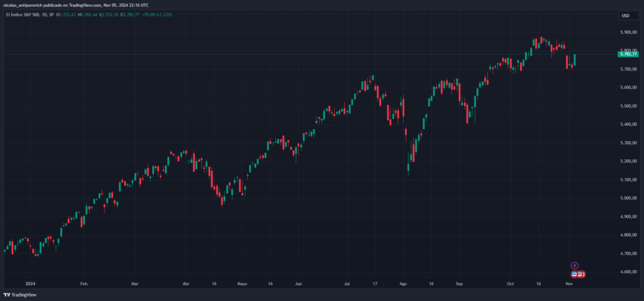Click the El Índice S&P 500 symbol title
This screenshot has height=301, width=644.
[x=23, y=14]
